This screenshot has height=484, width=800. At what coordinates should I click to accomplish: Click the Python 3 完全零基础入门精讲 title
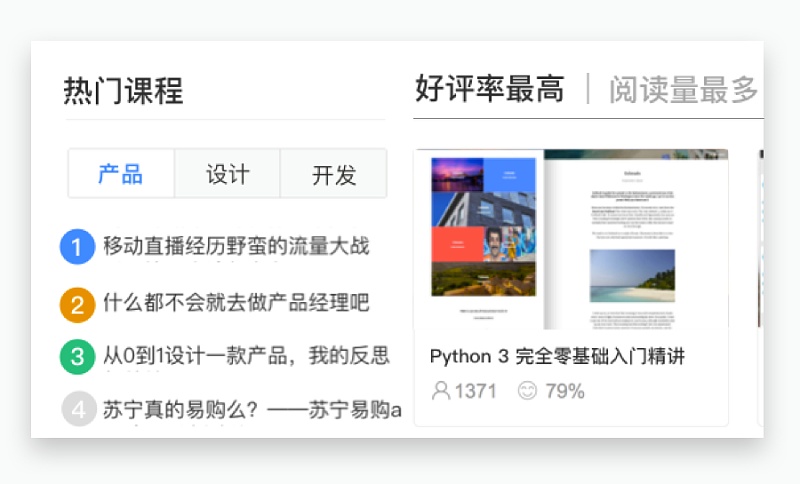pos(557,357)
